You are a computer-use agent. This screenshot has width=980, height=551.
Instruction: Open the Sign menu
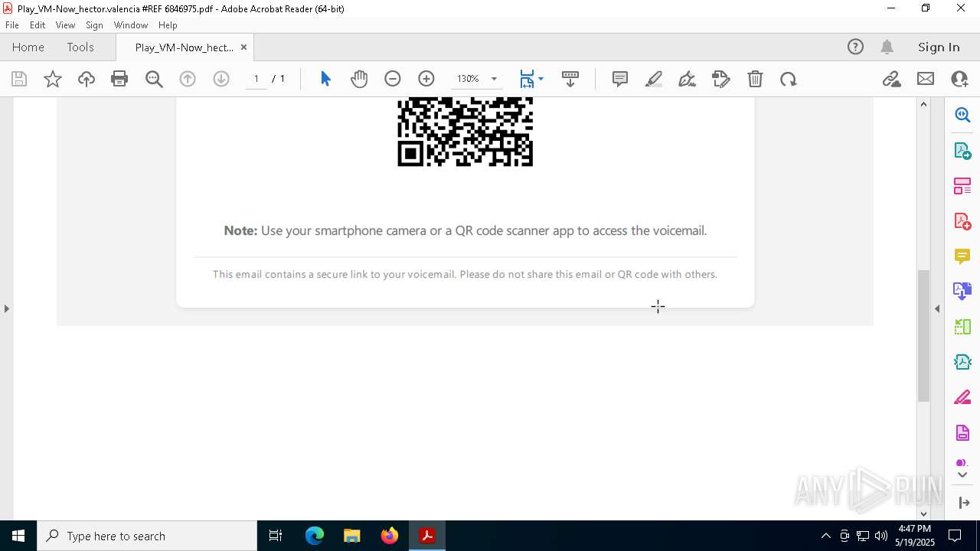(x=95, y=25)
